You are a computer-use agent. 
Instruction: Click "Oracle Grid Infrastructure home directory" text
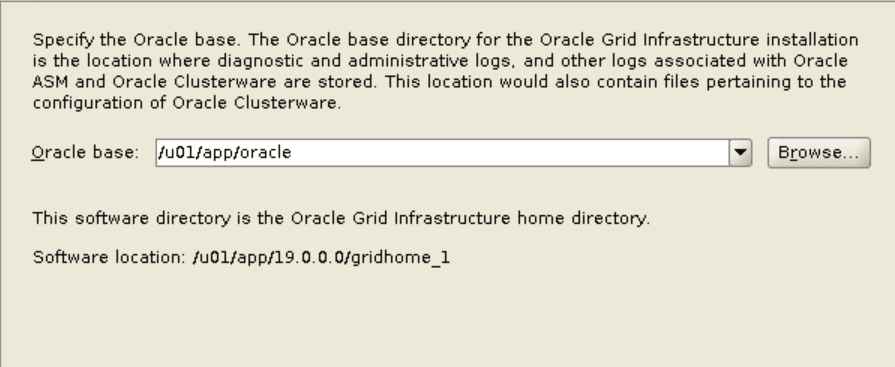(x=470, y=218)
